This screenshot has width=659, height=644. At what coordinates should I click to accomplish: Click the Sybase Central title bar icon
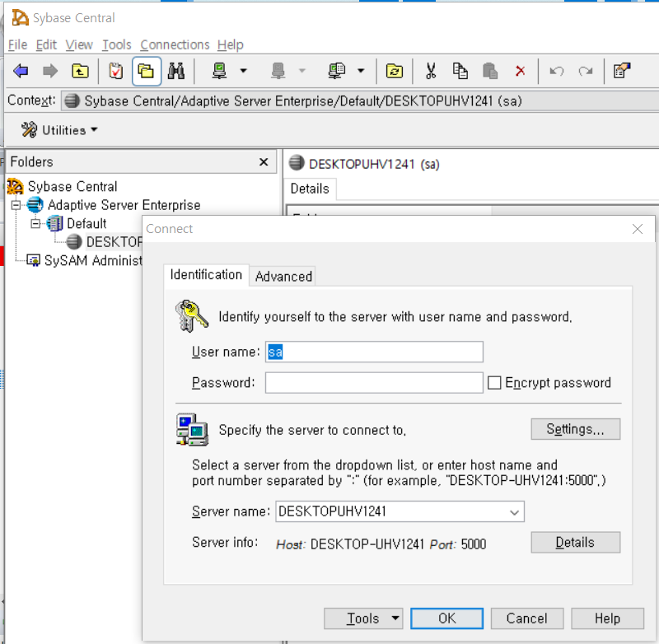(20, 17)
